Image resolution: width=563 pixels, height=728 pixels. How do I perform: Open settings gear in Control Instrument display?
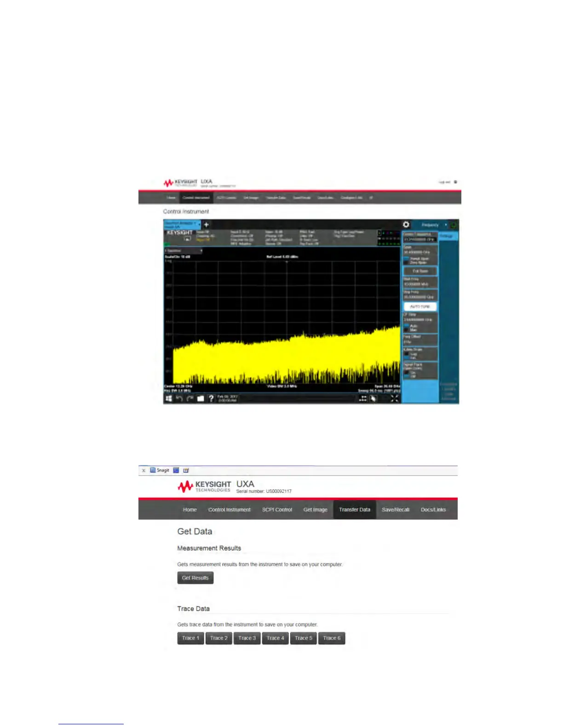[406, 225]
